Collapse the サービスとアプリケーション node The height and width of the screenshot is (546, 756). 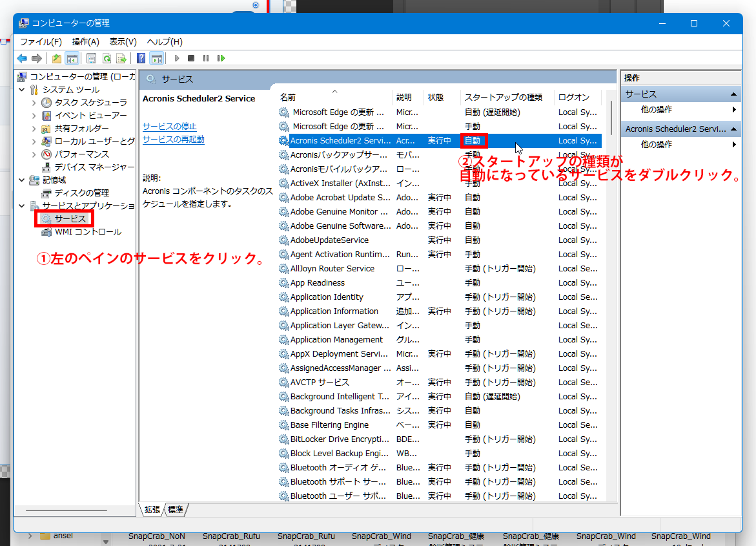click(22, 205)
